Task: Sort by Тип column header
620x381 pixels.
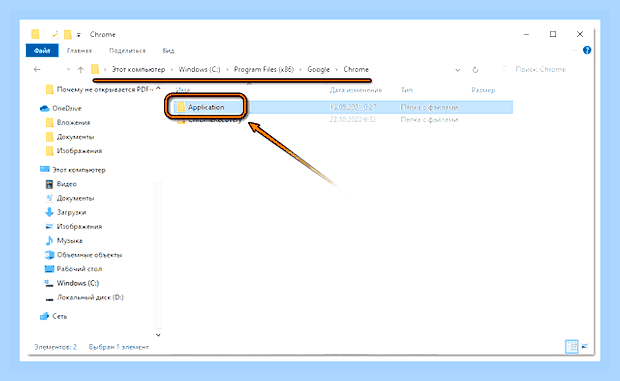Action: point(407,90)
